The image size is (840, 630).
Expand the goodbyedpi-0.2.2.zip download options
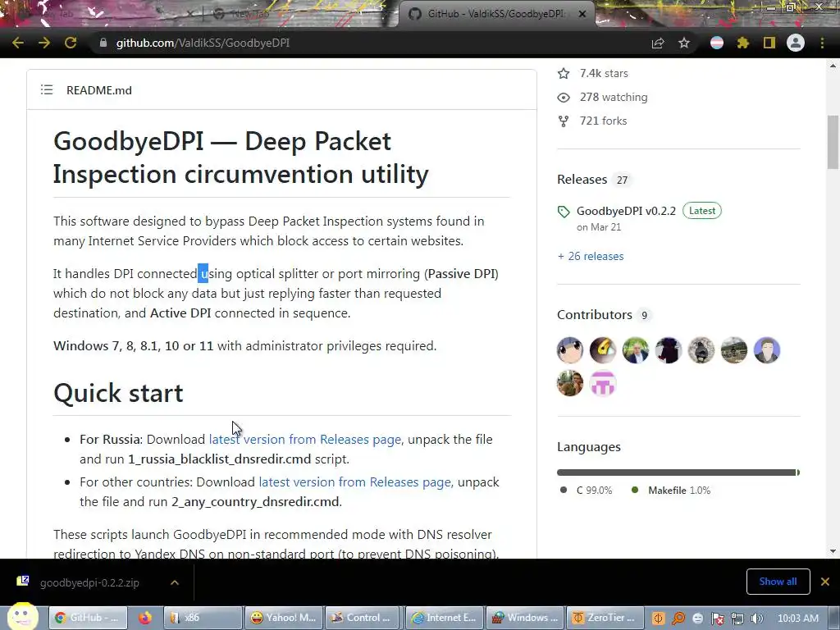click(175, 582)
